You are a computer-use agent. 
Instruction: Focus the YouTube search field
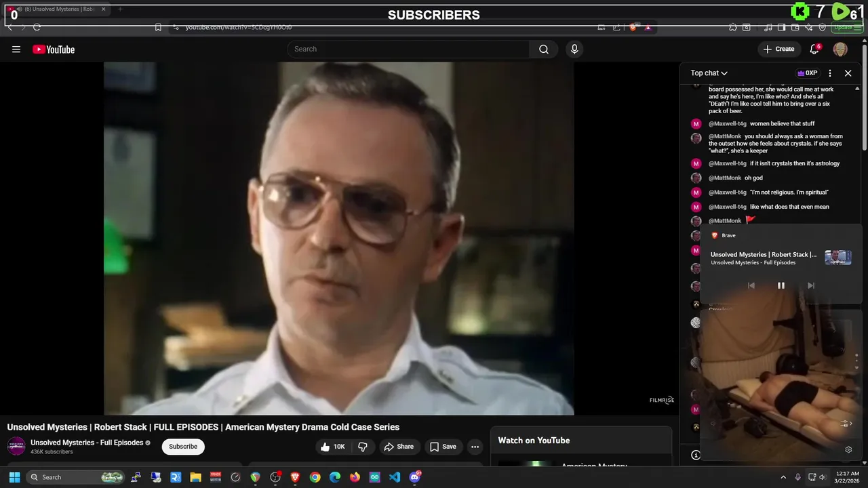pyautogui.click(x=408, y=49)
